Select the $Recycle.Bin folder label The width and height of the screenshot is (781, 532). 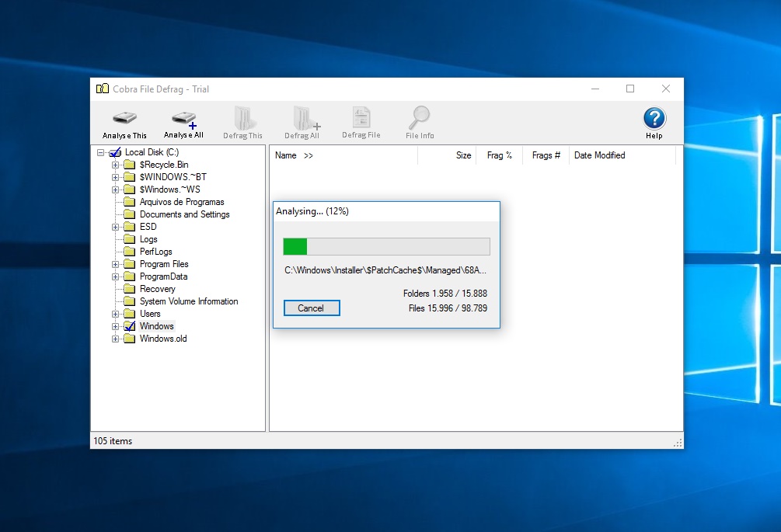(x=164, y=165)
